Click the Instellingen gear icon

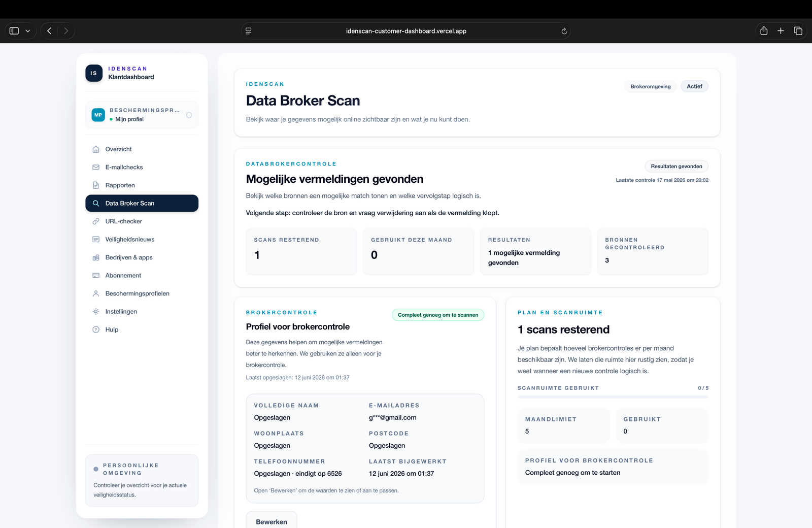(x=96, y=312)
